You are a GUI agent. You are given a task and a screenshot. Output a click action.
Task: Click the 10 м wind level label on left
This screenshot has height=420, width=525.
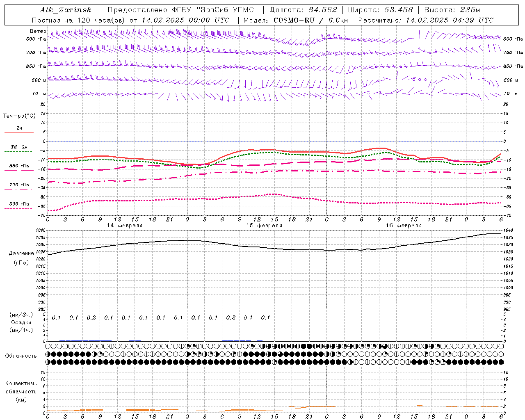tap(39, 94)
